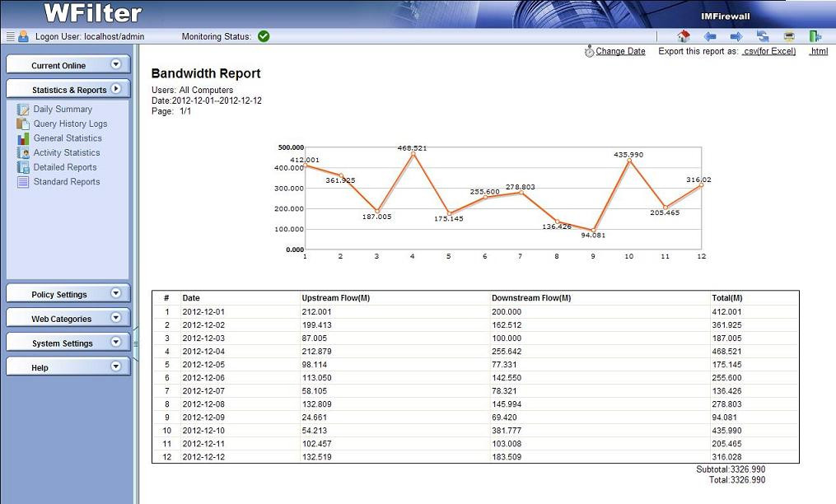The width and height of the screenshot is (836, 504).
Task: Go back with the left arrow icon
Action: coord(710,36)
